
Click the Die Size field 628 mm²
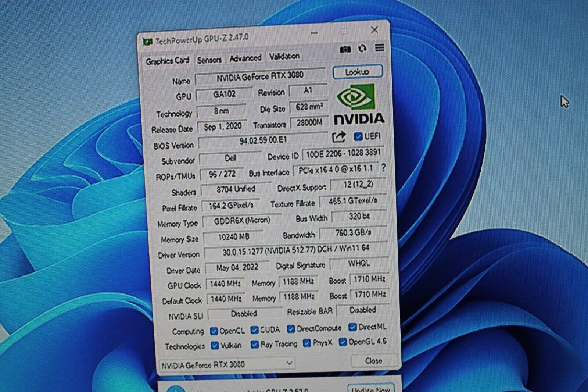point(309,107)
